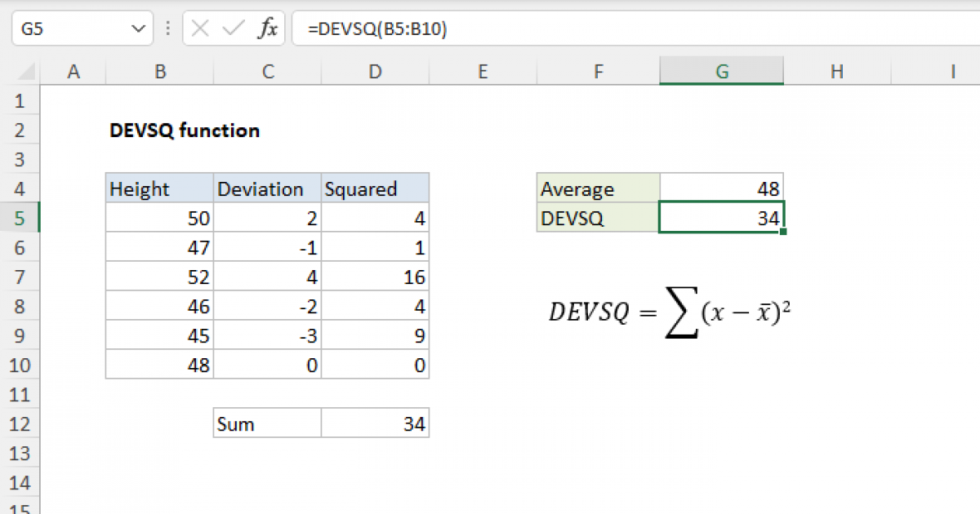The width and height of the screenshot is (980, 514).
Task: Select row 10 header
Action: (20, 366)
